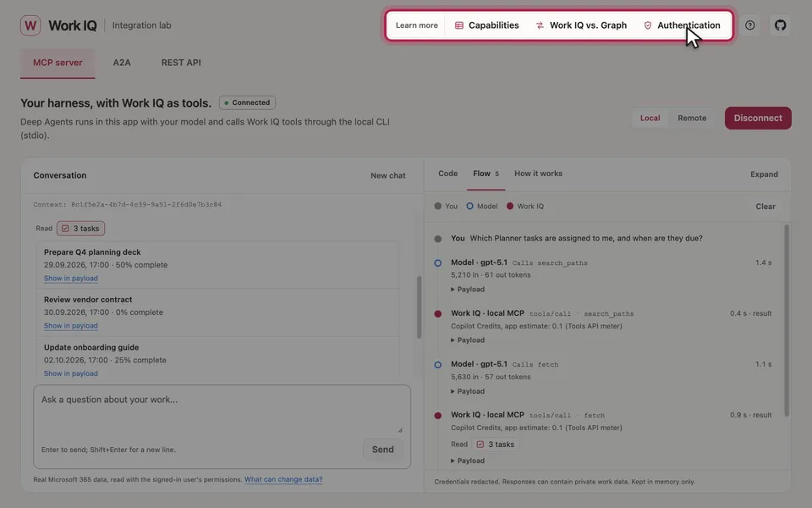Open the Authentication info item

coord(682,25)
